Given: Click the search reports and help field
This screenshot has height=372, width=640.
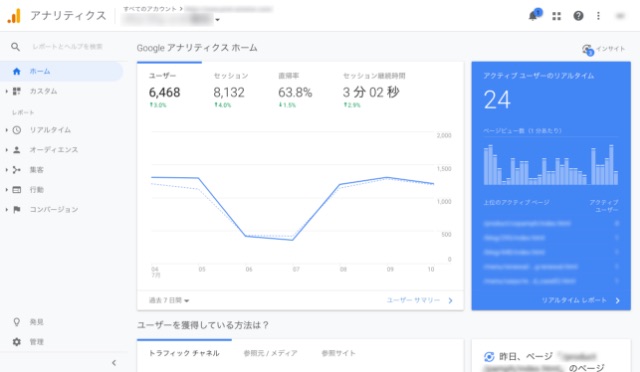Looking at the screenshot, I should tap(67, 47).
